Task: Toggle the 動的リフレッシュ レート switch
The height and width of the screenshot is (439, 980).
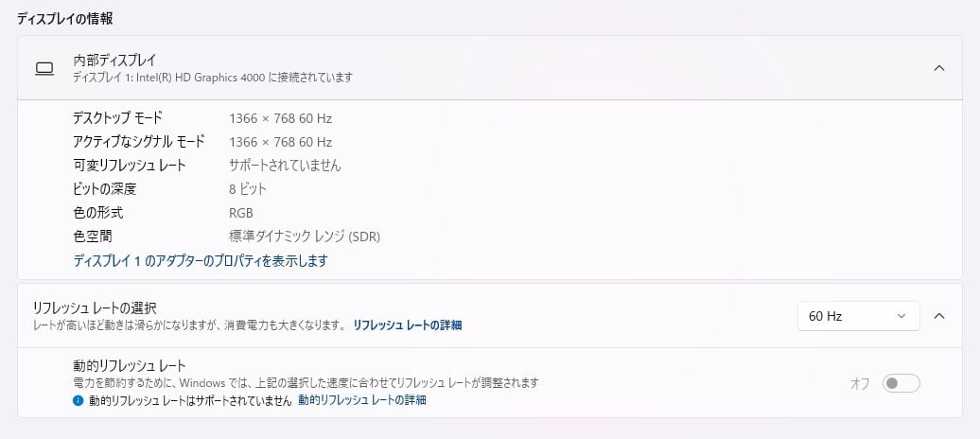Action: (x=901, y=383)
